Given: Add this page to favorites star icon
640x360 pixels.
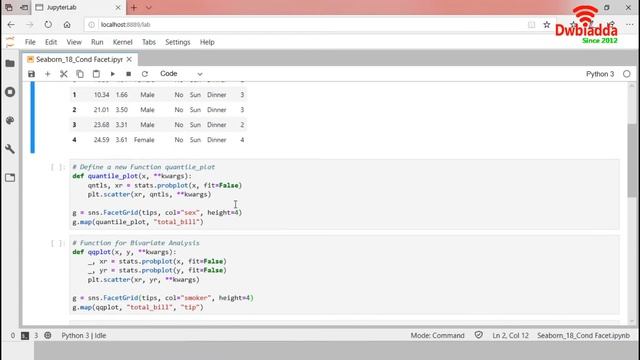Looking at the screenshot, I should pos(547,24).
